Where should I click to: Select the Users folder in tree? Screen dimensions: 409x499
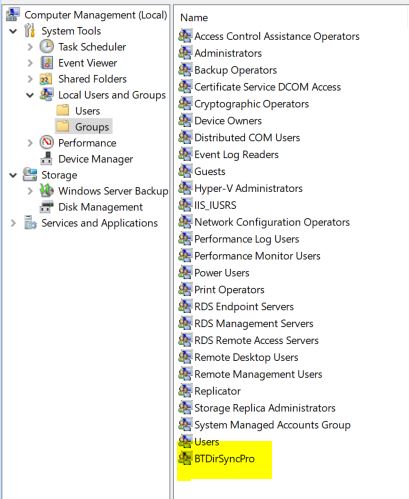pos(87,111)
